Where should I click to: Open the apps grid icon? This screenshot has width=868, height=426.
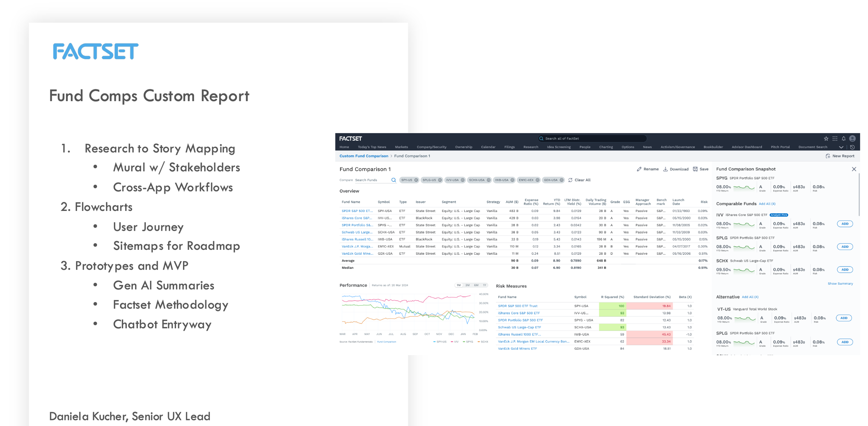click(x=835, y=139)
